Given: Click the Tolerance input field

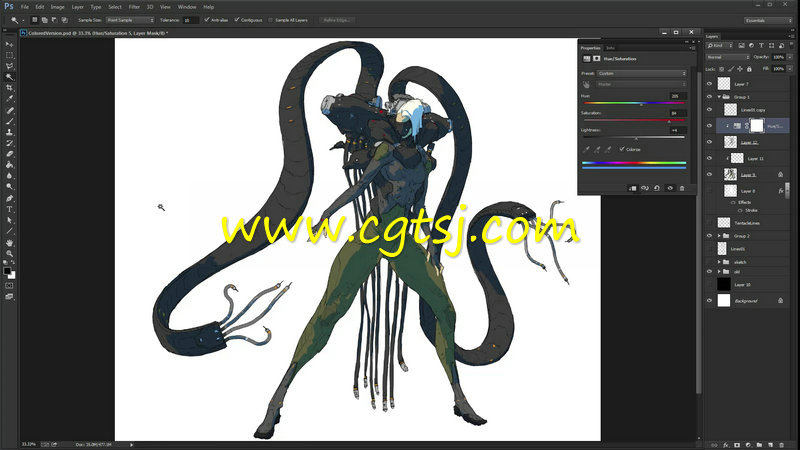Looking at the screenshot, I should [191, 20].
